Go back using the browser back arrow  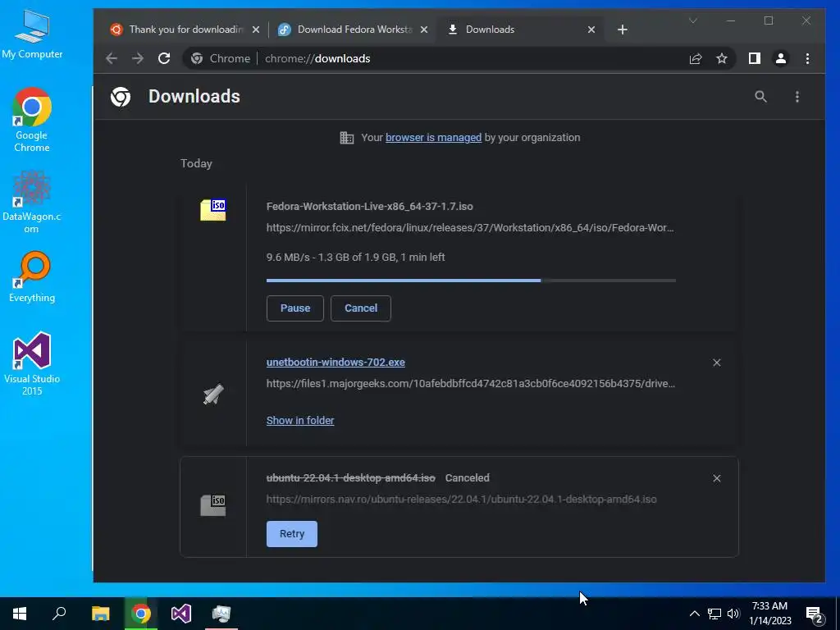[x=112, y=58]
